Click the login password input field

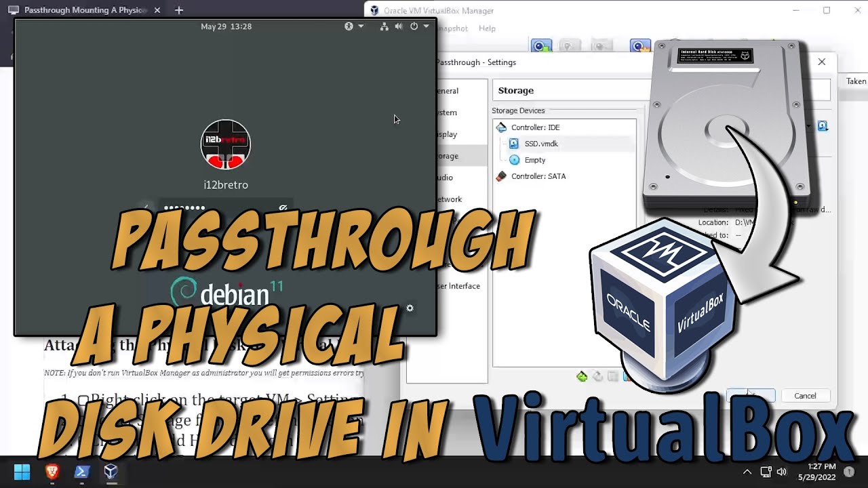tap(226, 208)
